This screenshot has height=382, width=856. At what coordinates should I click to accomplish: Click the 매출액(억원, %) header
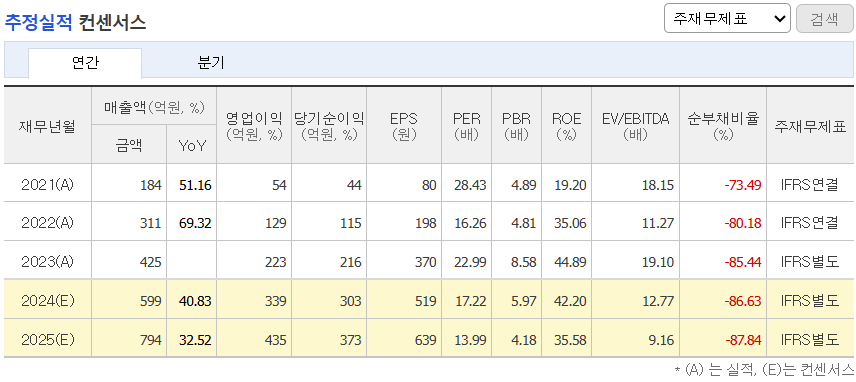click(x=154, y=107)
